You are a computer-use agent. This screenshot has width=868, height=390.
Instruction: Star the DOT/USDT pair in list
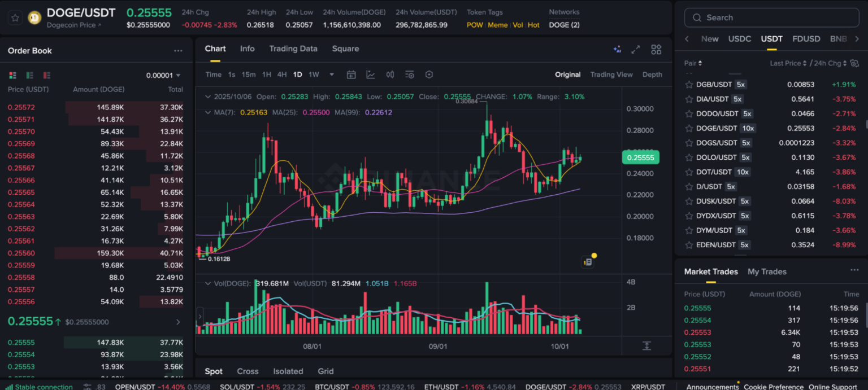(x=689, y=172)
